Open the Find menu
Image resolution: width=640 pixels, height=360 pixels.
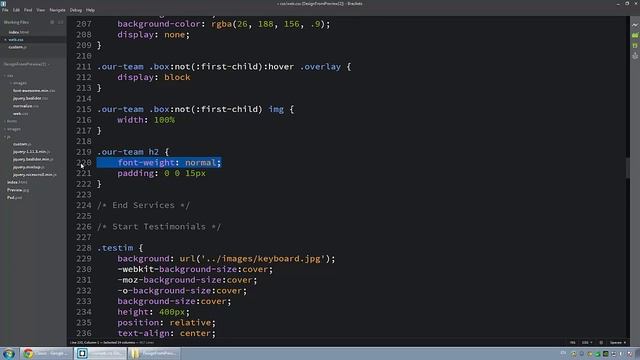[x=28, y=10]
